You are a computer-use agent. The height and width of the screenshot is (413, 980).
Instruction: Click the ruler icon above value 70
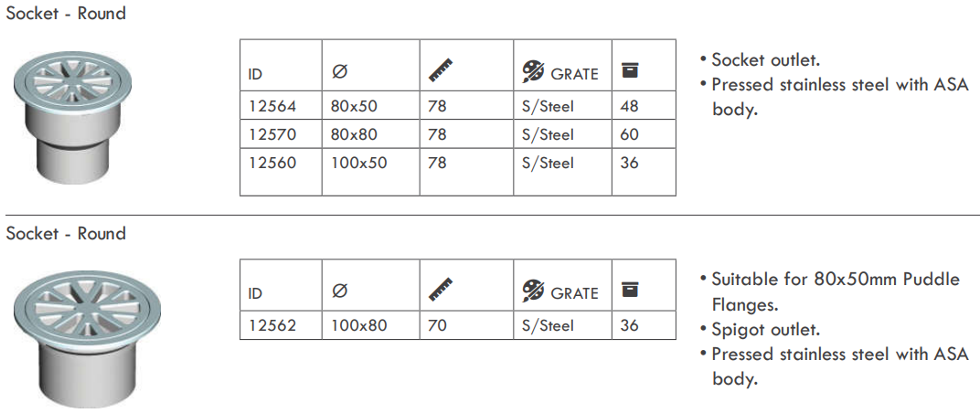point(441,290)
